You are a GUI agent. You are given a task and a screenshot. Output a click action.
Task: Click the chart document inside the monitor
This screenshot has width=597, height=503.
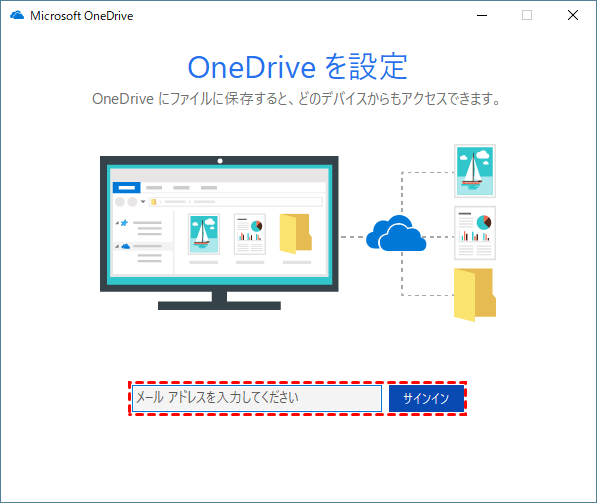250,234
